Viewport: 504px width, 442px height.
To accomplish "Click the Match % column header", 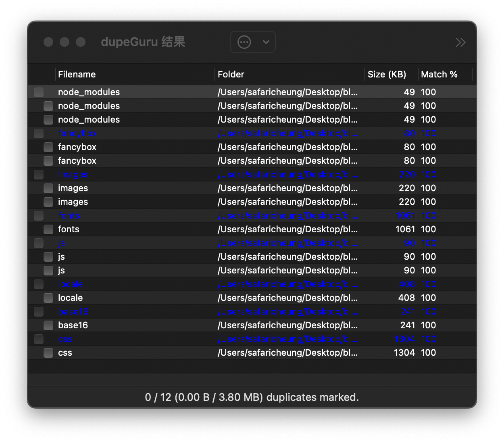I will coord(439,74).
